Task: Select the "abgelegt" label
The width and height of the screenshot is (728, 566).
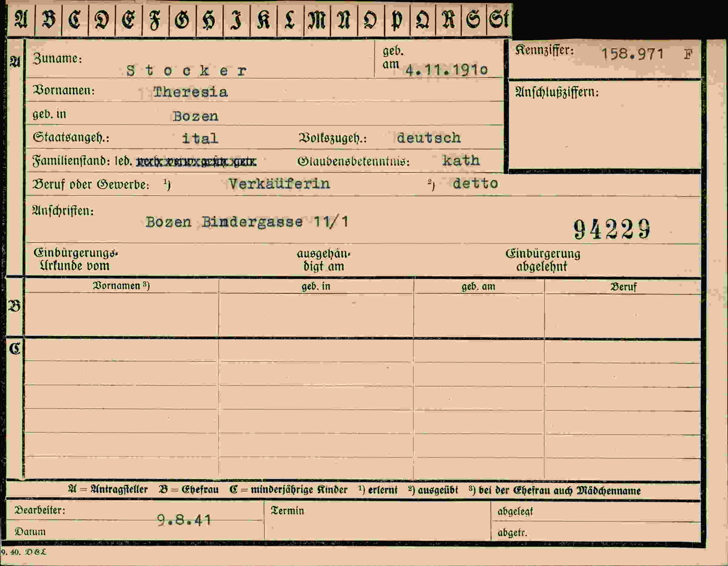Action: pyautogui.click(x=515, y=511)
